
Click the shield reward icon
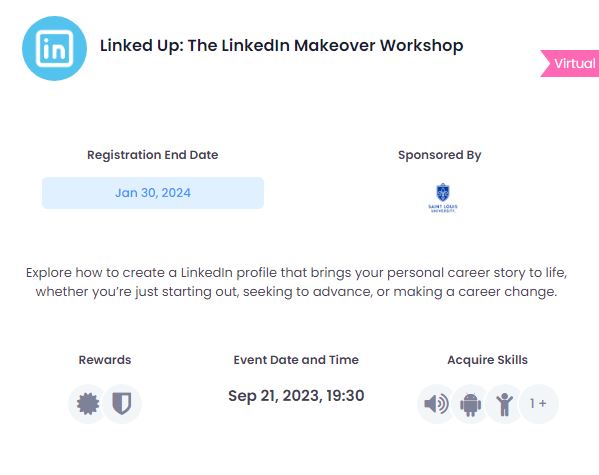pyautogui.click(x=122, y=404)
